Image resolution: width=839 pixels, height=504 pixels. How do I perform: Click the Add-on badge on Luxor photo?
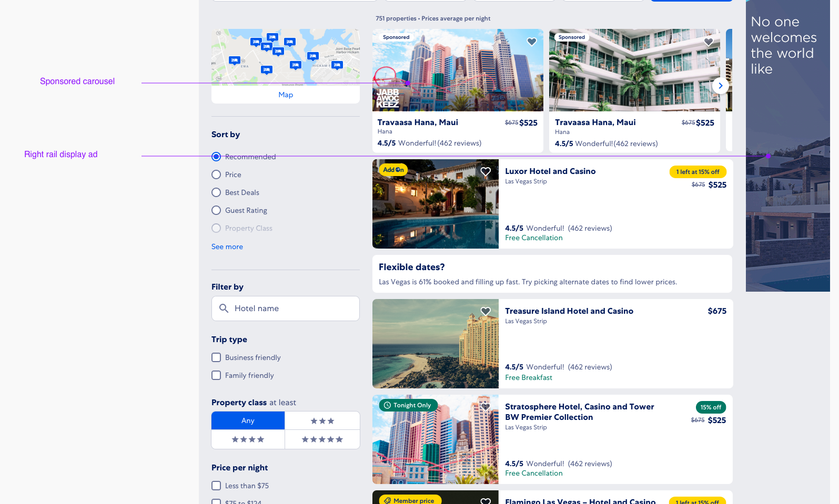pyautogui.click(x=393, y=170)
